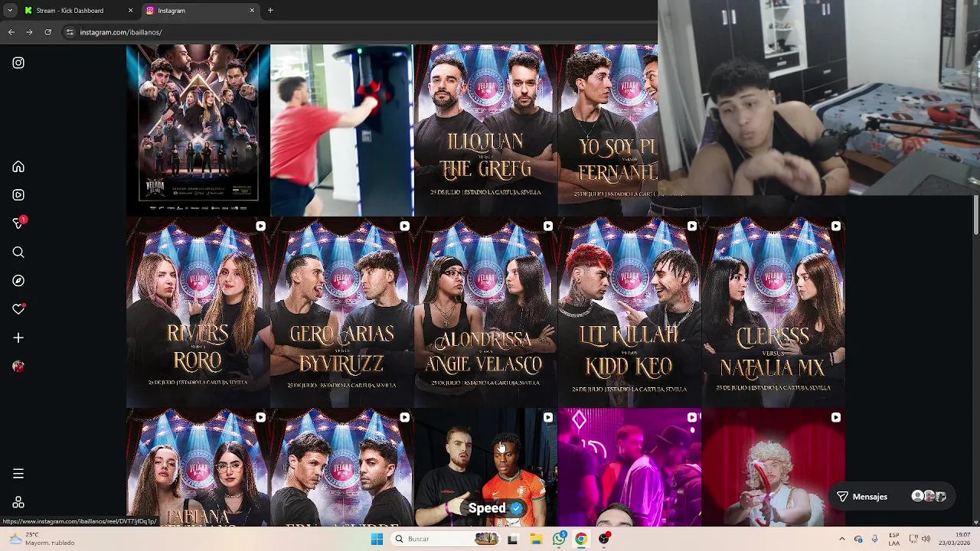Go to Instagram Home from the sidebar

(18, 167)
